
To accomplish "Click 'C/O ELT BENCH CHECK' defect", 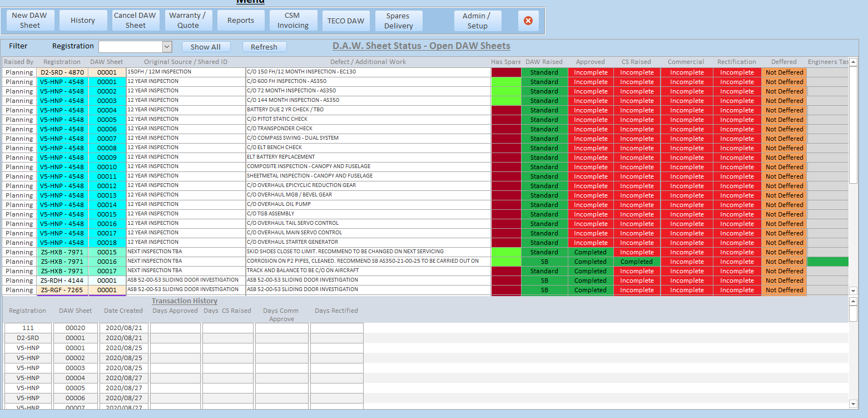I will [369, 148].
